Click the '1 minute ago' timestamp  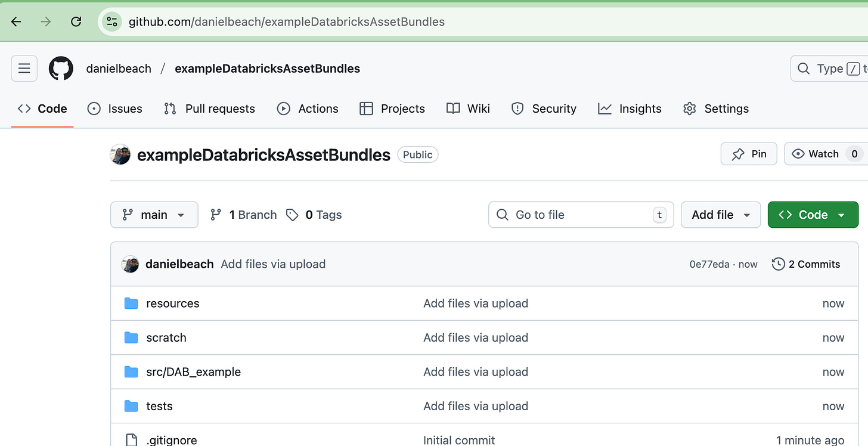(810, 440)
